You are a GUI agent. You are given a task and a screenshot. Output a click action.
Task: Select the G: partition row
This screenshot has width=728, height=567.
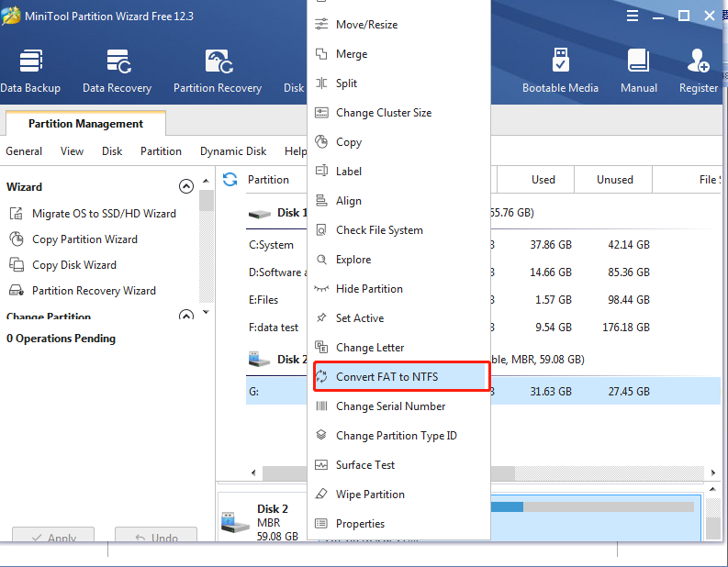[x=483, y=391]
